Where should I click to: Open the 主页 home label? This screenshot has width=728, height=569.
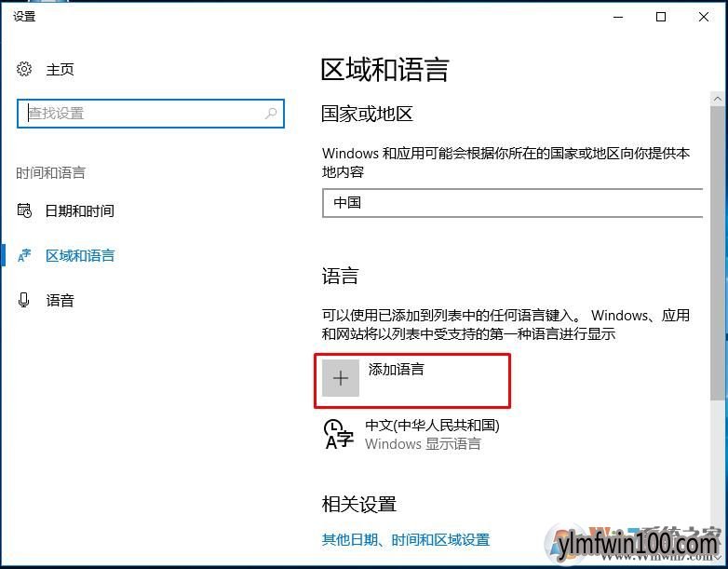(60, 70)
